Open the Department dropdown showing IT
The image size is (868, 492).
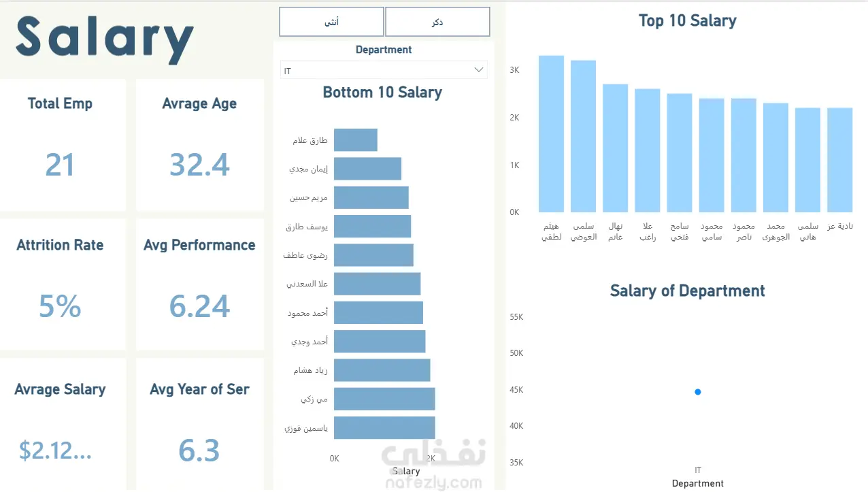(384, 70)
